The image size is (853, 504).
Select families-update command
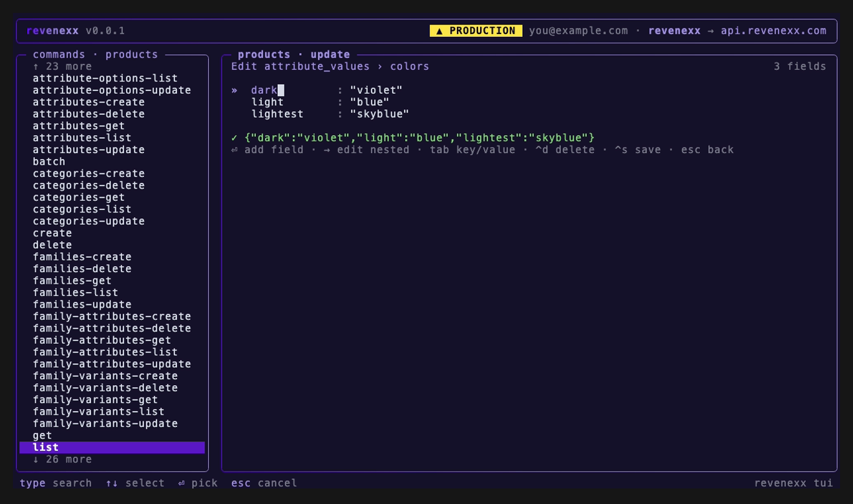point(82,304)
